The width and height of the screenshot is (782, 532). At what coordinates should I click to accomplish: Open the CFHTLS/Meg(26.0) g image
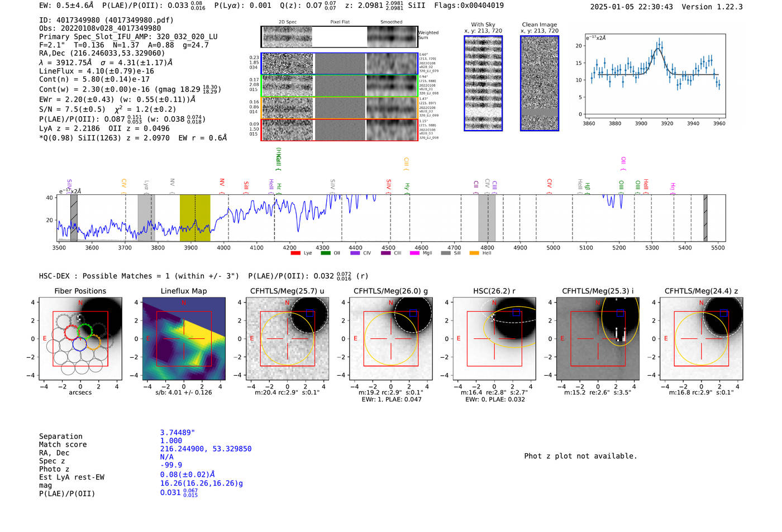point(390,339)
